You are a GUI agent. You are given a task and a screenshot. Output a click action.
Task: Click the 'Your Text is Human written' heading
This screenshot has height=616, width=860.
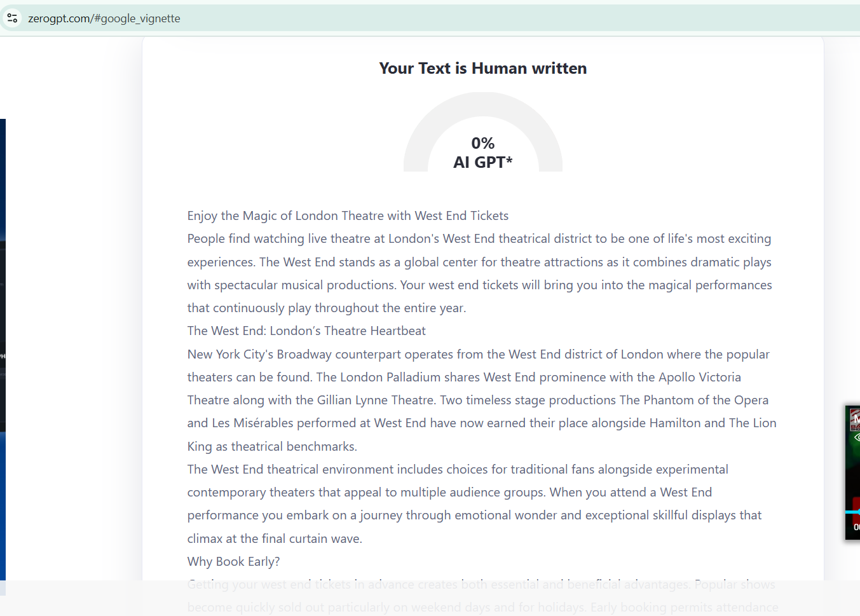[x=483, y=68]
